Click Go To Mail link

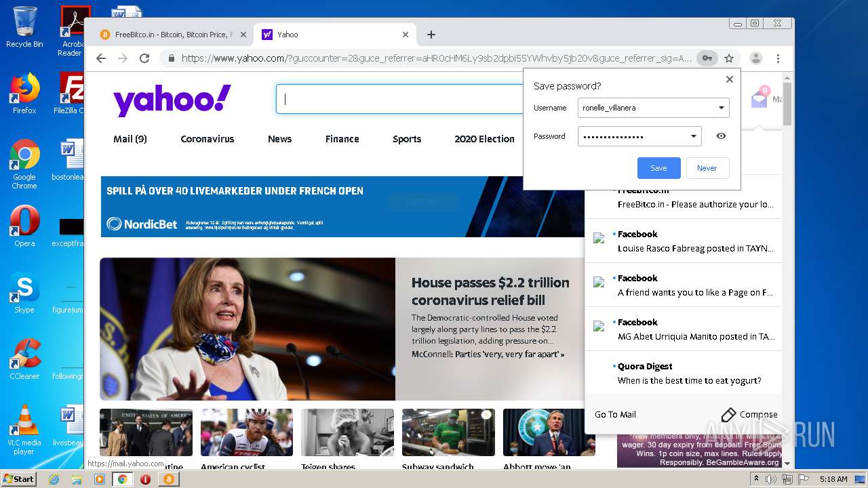click(x=615, y=415)
